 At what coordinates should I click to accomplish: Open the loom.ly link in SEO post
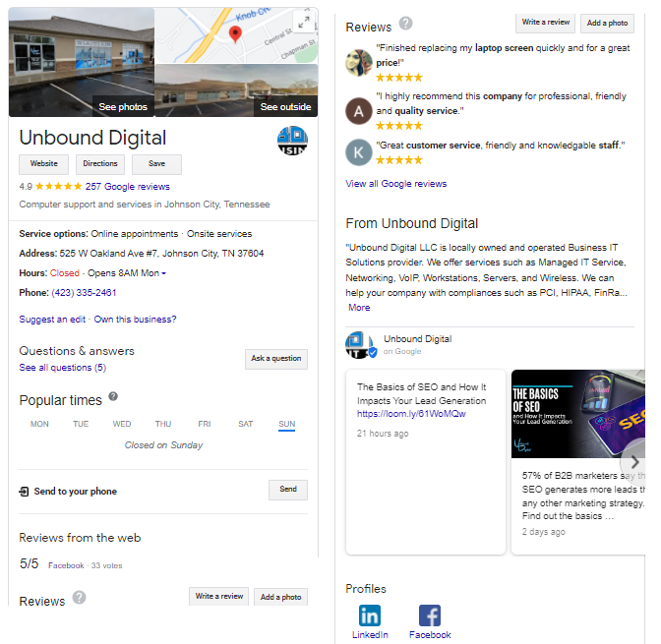[x=411, y=414]
